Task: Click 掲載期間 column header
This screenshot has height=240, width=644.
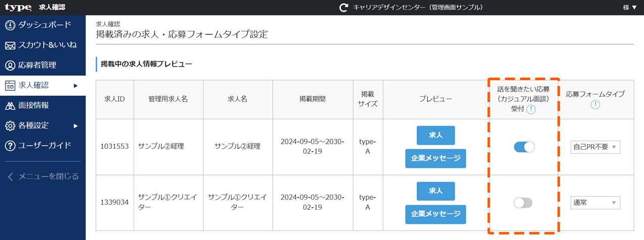Action: pos(312,99)
